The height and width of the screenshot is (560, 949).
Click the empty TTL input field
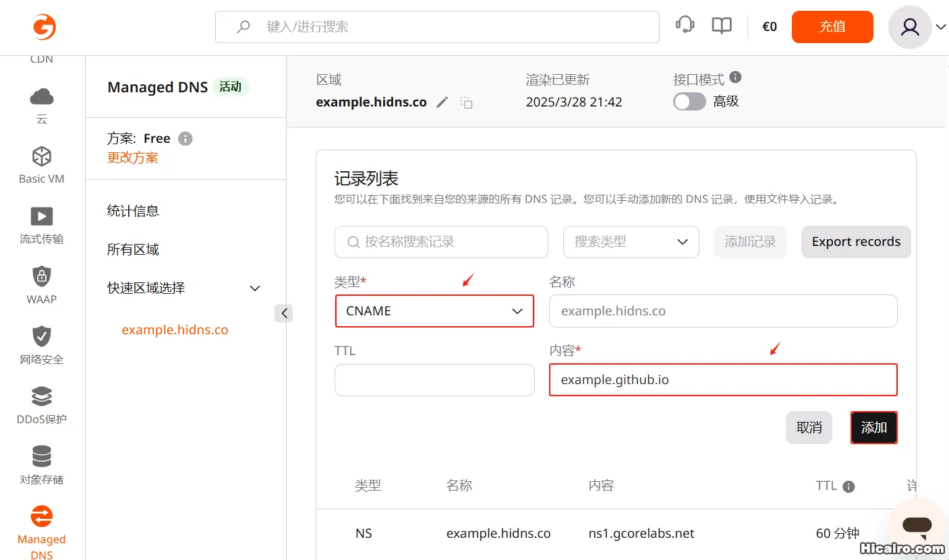click(434, 380)
